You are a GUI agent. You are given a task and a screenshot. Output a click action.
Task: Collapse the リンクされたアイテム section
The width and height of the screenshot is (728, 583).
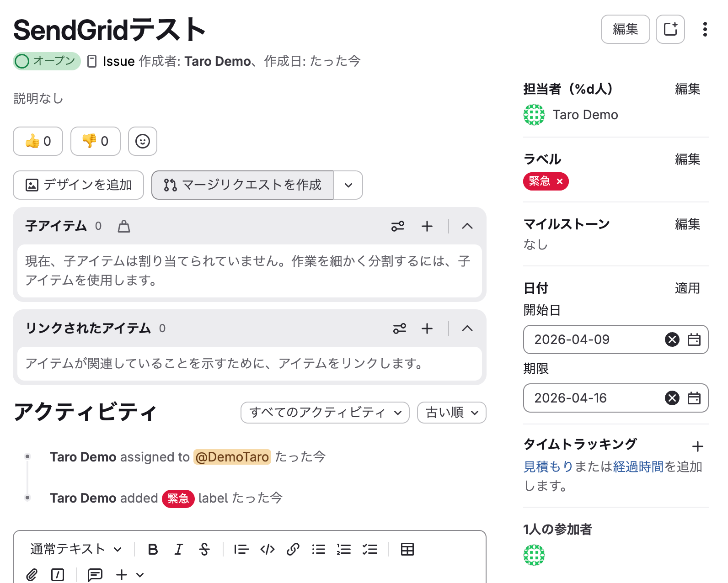[x=467, y=329]
